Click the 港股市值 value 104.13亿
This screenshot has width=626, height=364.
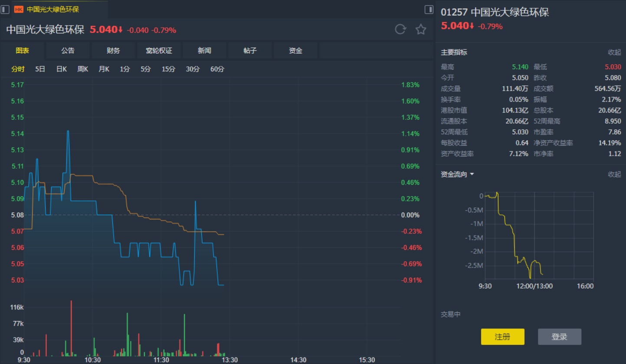[515, 111]
